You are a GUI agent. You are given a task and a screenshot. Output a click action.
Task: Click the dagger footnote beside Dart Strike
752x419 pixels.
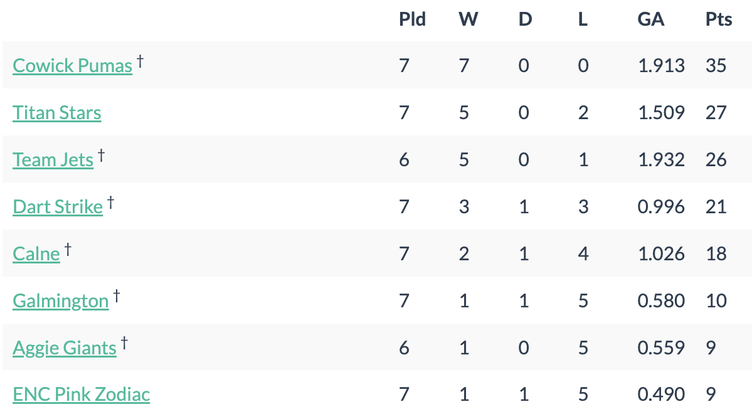coord(111,202)
